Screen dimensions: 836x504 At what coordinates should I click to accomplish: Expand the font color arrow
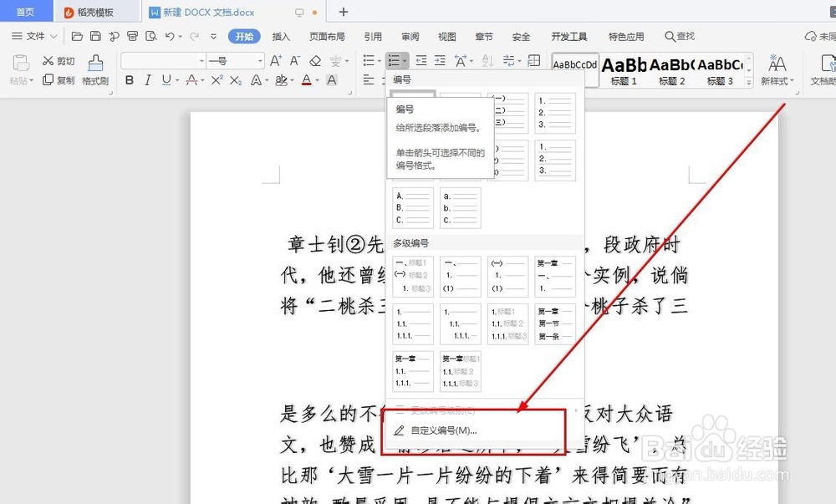(317, 80)
